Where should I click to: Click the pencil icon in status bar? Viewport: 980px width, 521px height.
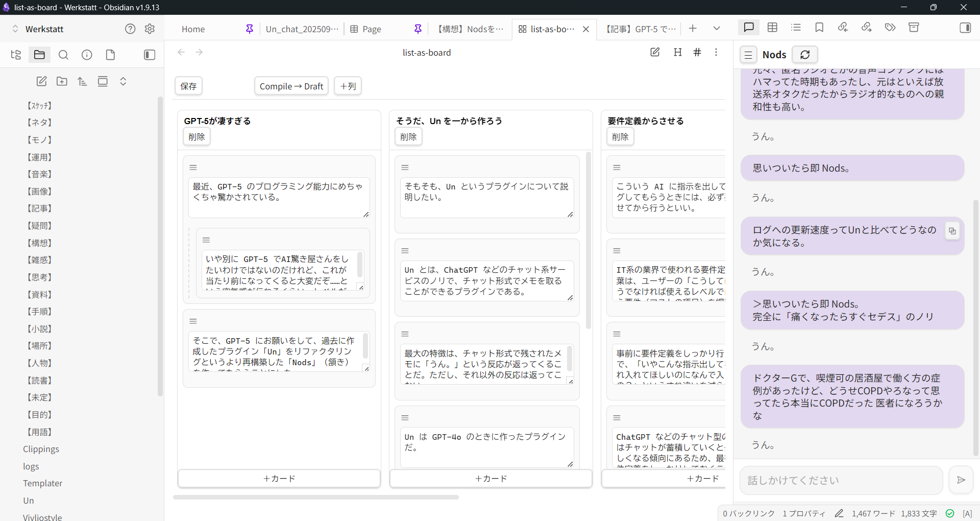click(x=839, y=513)
